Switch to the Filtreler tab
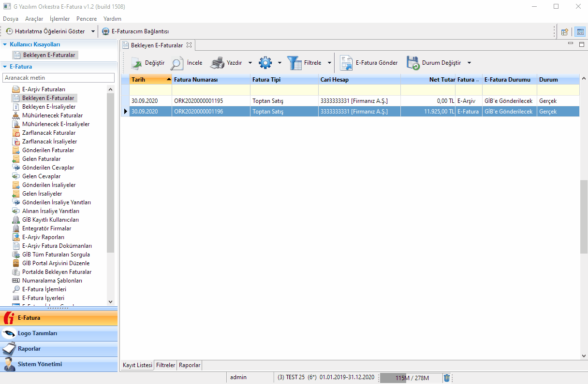 (165, 365)
